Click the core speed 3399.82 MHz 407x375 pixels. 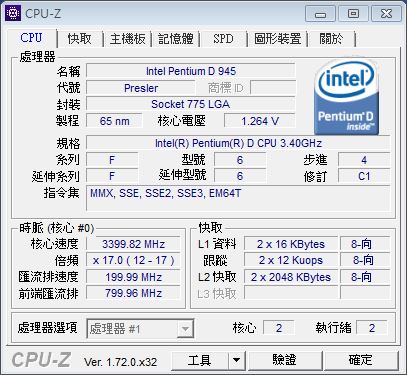pos(133,244)
